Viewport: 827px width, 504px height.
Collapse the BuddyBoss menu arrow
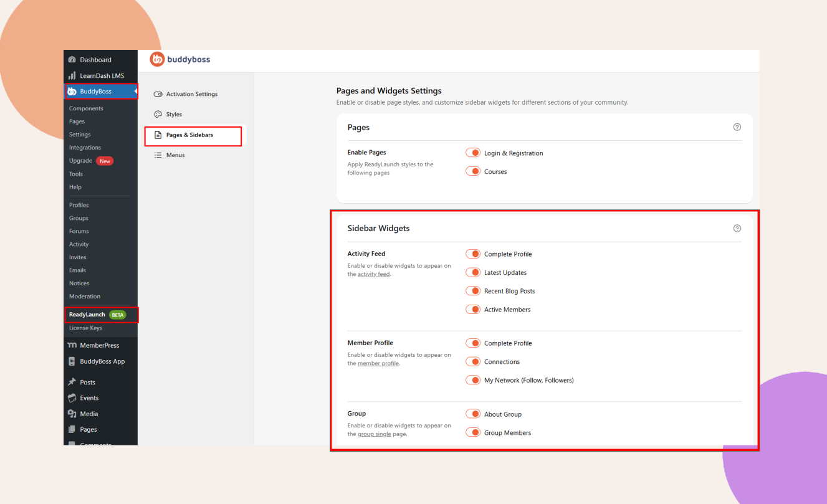tap(135, 92)
